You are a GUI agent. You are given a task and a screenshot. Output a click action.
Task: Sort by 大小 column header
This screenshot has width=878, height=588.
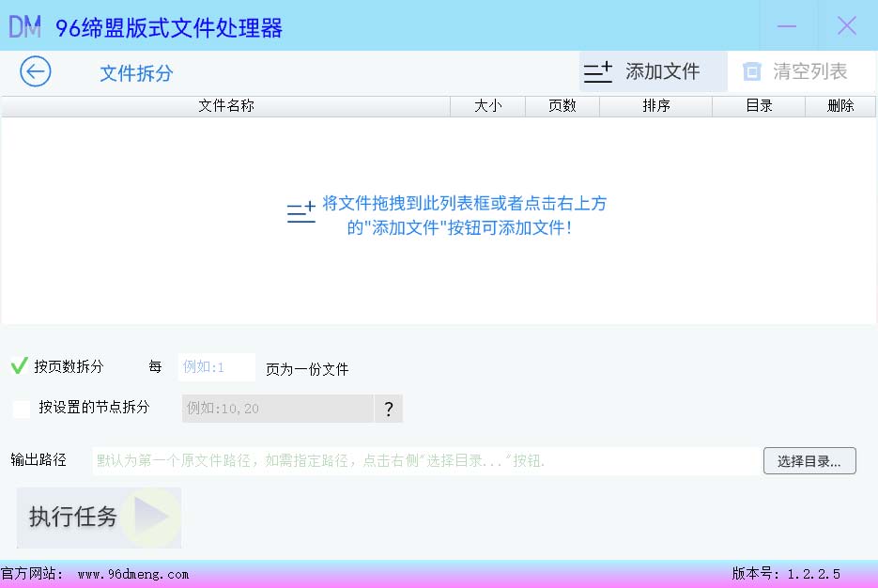click(487, 106)
